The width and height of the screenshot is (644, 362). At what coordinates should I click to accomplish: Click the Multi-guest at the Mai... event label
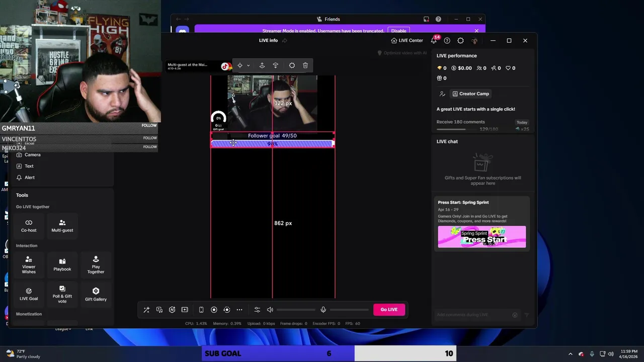[x=187, y=66]
